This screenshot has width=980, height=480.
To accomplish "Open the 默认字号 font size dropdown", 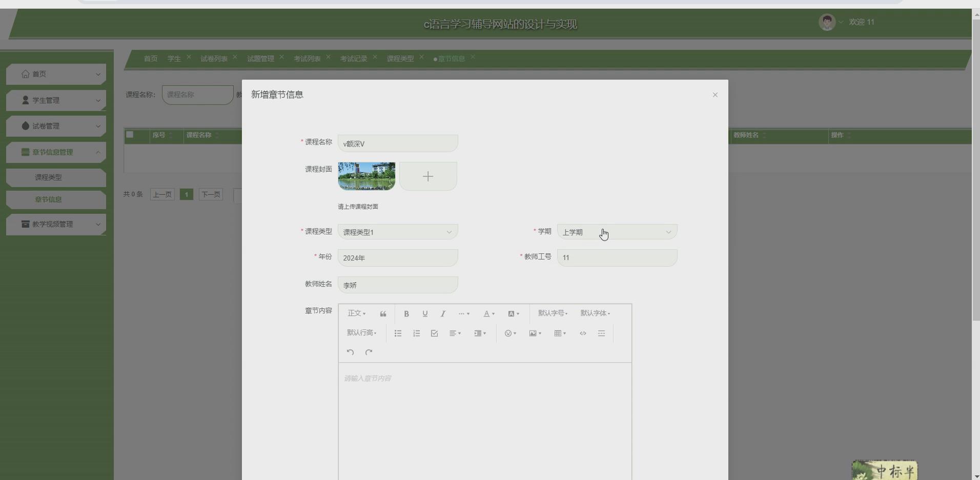I will click(x=553, y=313).
